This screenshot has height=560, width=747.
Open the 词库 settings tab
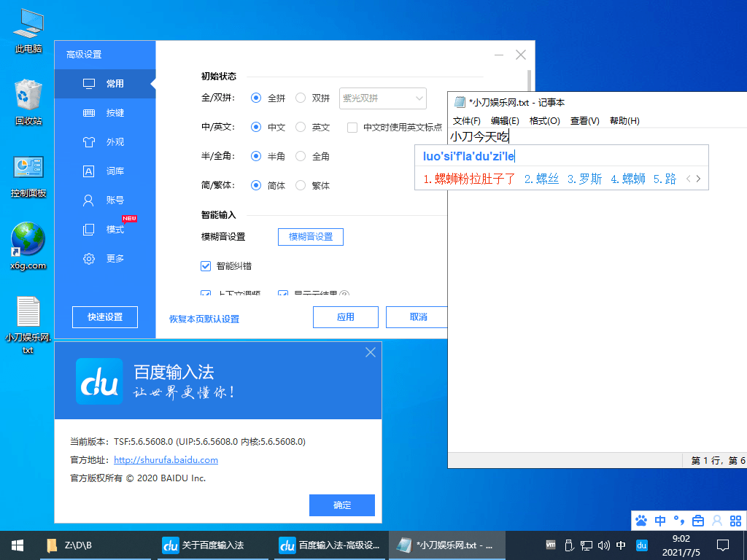[106, 171]
